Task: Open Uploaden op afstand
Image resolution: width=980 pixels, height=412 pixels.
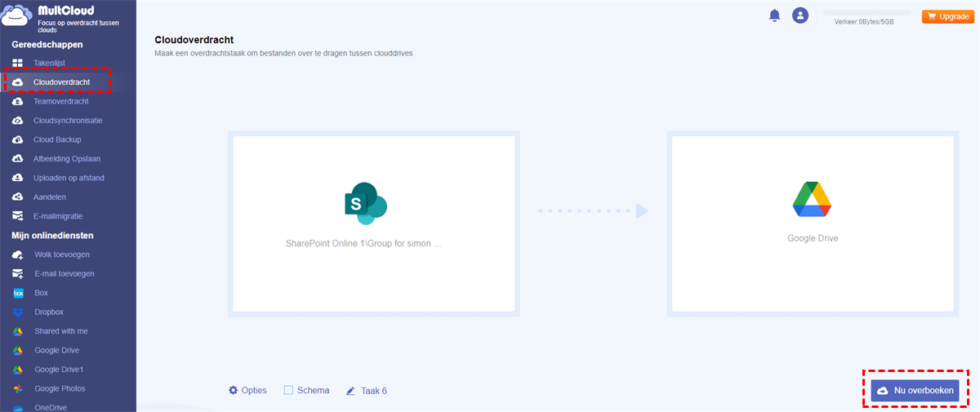Action: (69, 178)
